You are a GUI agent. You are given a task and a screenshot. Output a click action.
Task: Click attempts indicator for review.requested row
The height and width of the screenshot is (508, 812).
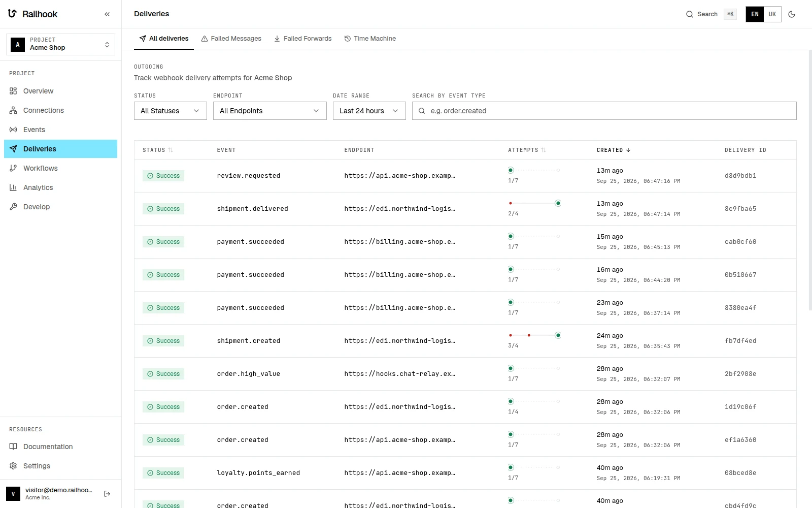(x=534, y=170)
